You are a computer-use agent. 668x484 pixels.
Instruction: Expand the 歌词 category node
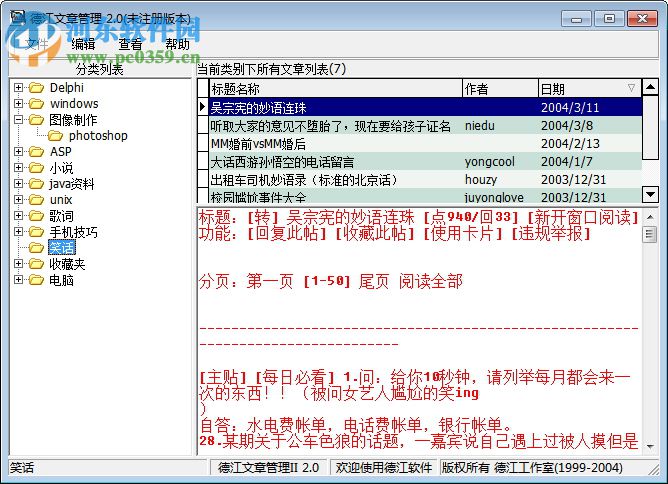pyautogui.click(x=18, y=216)
